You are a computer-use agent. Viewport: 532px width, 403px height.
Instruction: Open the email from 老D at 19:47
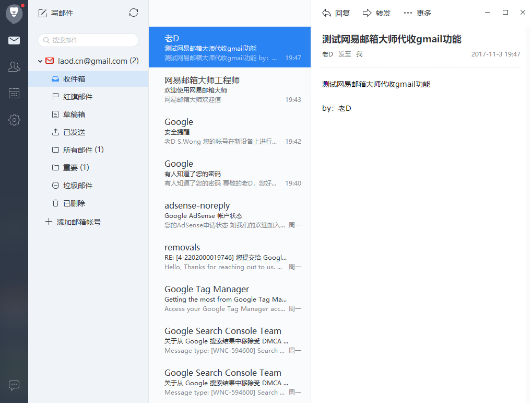[230, 47]
